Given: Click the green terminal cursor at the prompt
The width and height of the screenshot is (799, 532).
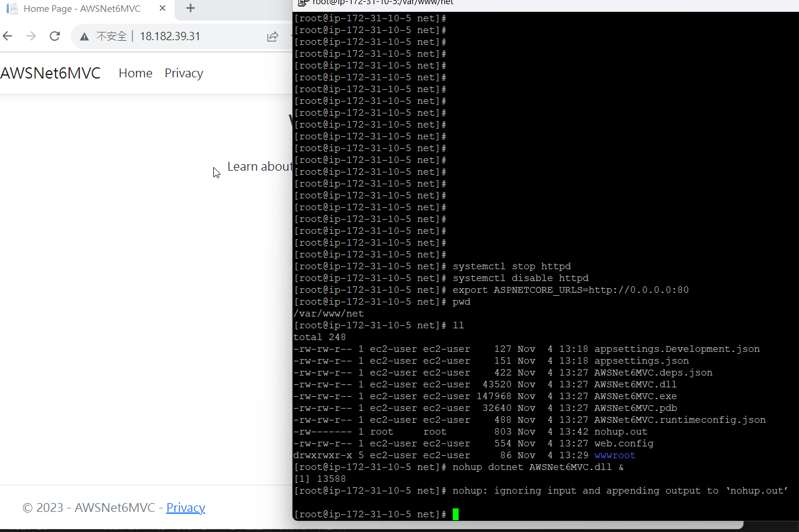Looking at the screenshot, I should click(456, 514).
